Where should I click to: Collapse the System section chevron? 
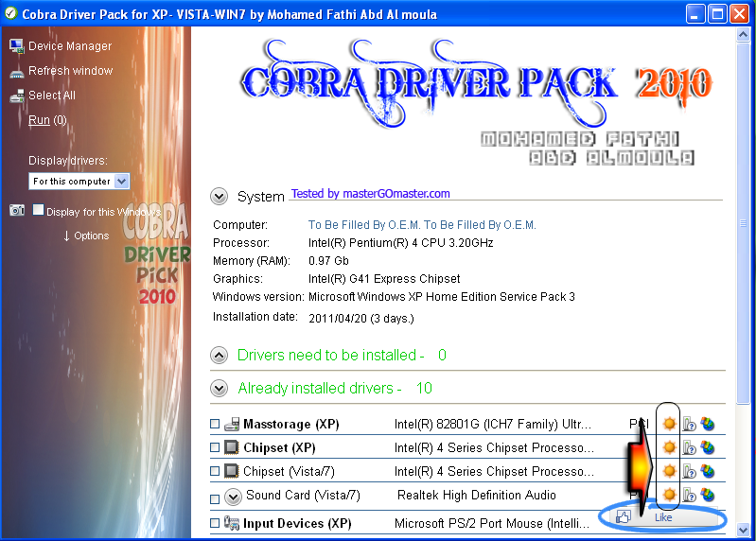(219, 197)
